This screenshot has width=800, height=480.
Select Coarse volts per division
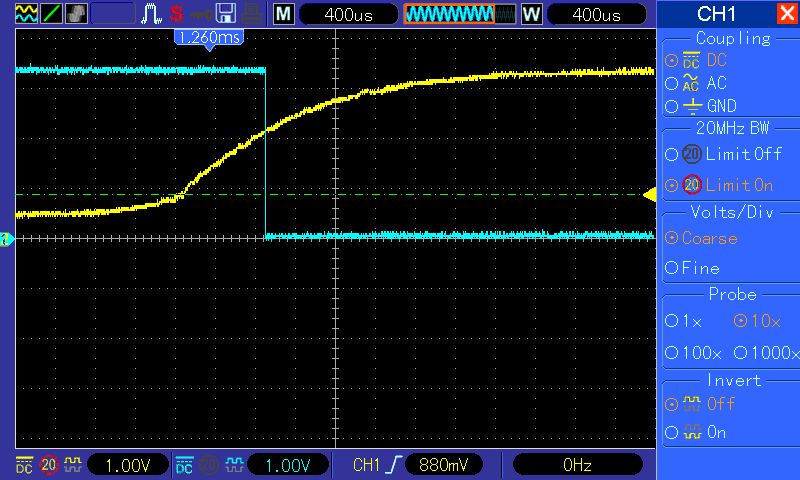(x=702, y=238)
